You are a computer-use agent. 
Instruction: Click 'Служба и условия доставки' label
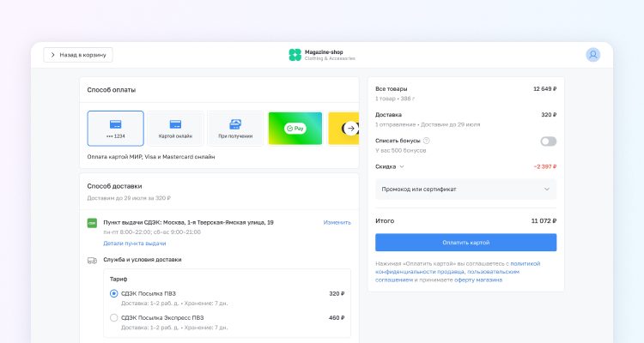pos(142,260)
